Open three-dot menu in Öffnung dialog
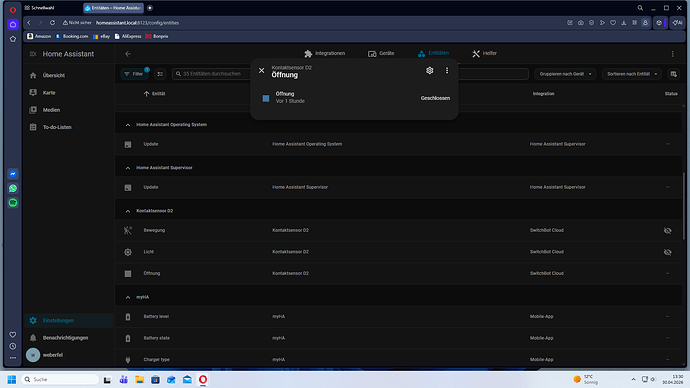Screen dimensions: 690x388 pyautogui.click(x=447, y=70)
